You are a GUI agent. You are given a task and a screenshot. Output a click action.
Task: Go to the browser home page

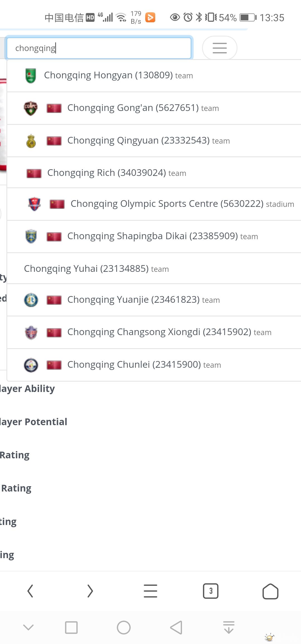pos(270,591)
